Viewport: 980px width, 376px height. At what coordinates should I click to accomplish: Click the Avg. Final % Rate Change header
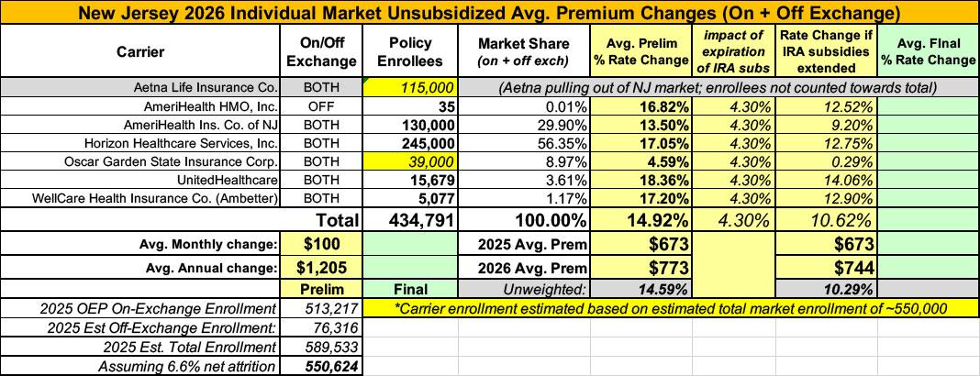(x=929, y=51)
